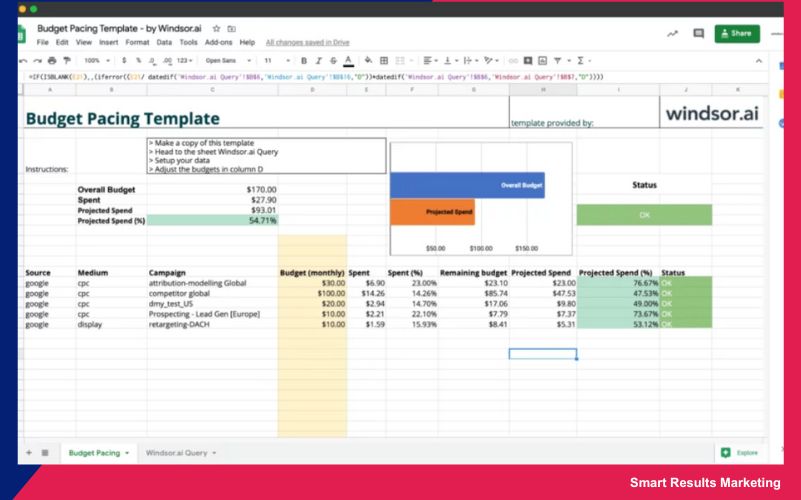
Task: Print the spreadsheet
Action: (52, 61)
